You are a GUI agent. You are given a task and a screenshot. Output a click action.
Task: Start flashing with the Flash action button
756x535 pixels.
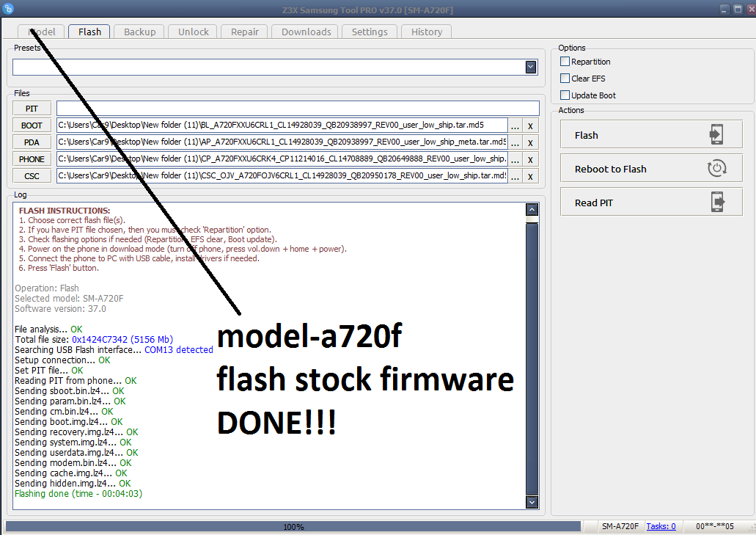[651, 134]
